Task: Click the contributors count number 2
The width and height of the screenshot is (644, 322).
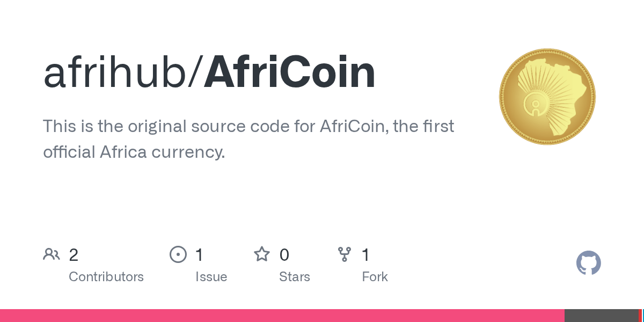Action: [74, 255]
